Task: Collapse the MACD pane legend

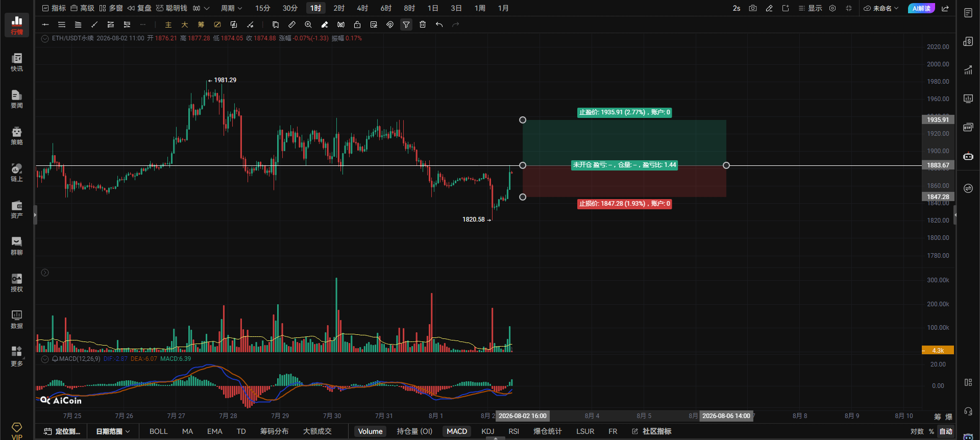Action: coord(45,359)
